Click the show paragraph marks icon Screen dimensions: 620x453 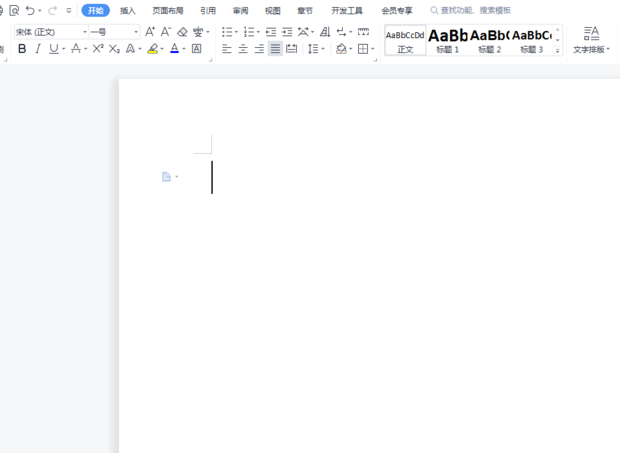click(341, 32)
